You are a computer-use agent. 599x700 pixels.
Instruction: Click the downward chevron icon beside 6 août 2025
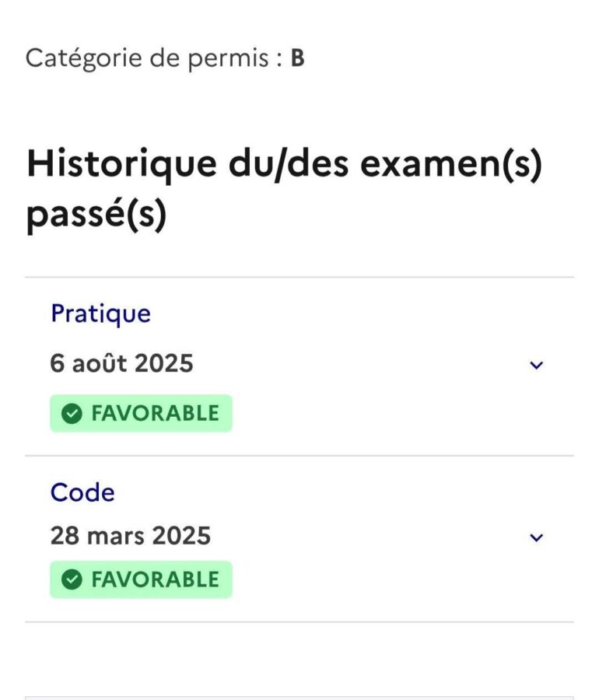[x=535, y=365]
